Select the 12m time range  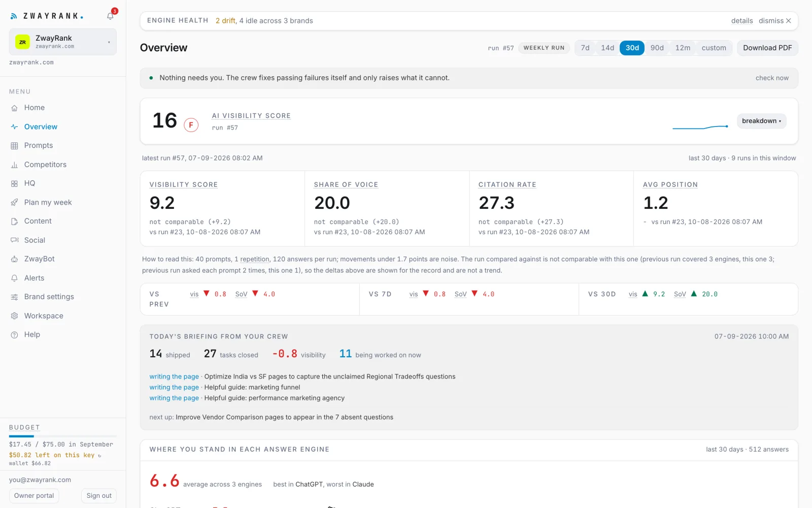[683, 48]
